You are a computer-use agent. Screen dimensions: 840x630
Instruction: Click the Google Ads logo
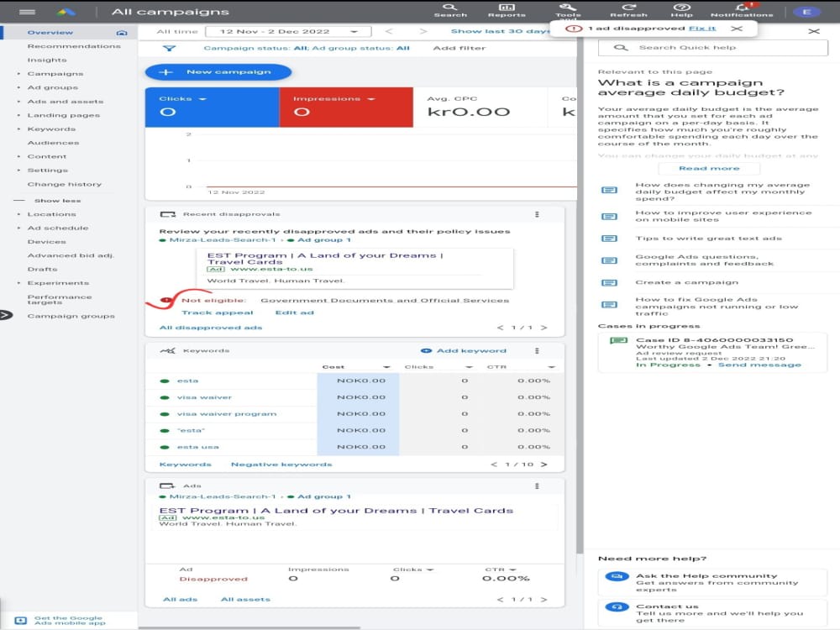66,12
